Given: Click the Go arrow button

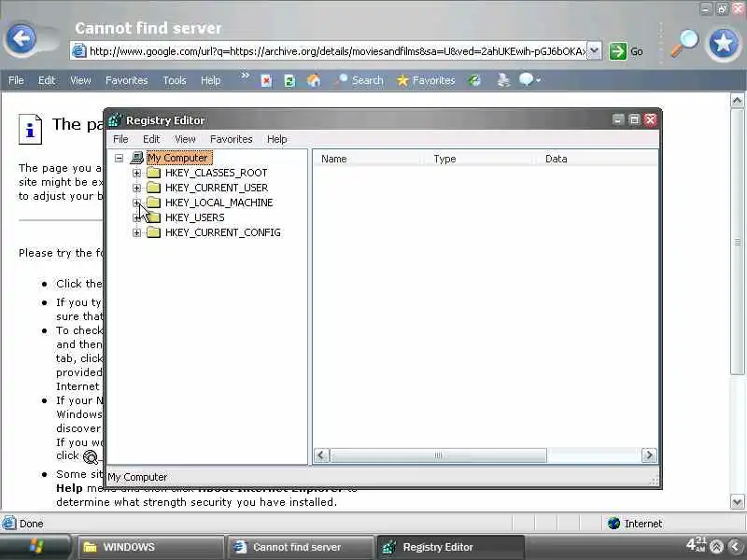Looking at the screenshot, I should coord(618,51).
